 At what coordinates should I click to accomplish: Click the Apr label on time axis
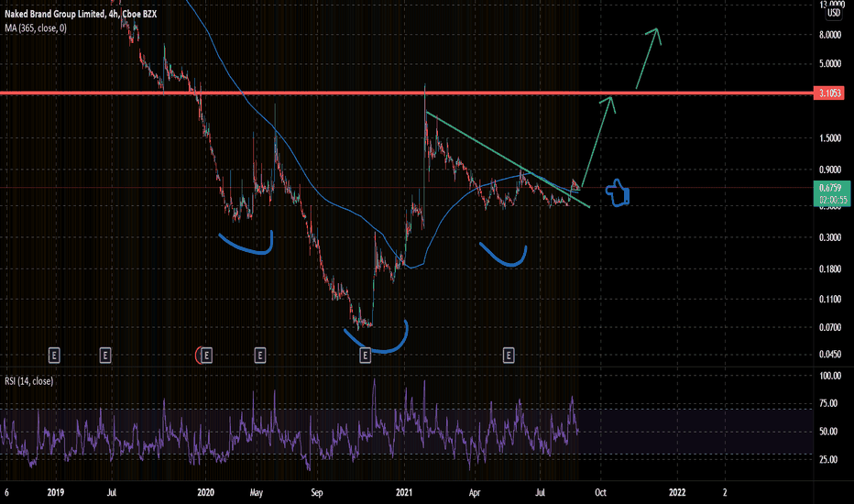point(475,493)
